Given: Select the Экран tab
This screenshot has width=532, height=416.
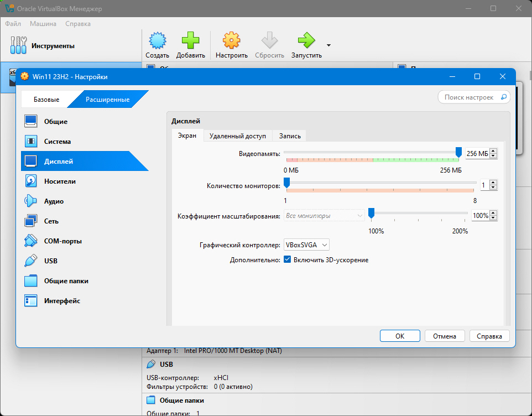Looking at the screenshot, I should click(187, 136).
